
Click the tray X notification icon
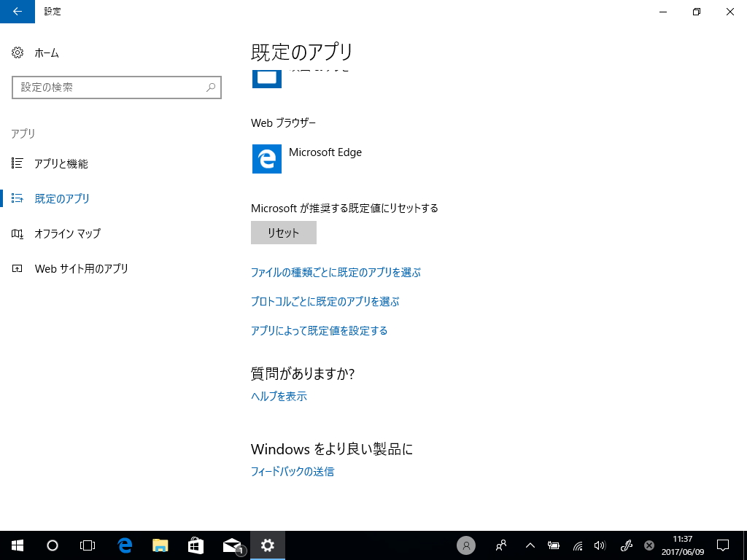[x=649, y=545]
